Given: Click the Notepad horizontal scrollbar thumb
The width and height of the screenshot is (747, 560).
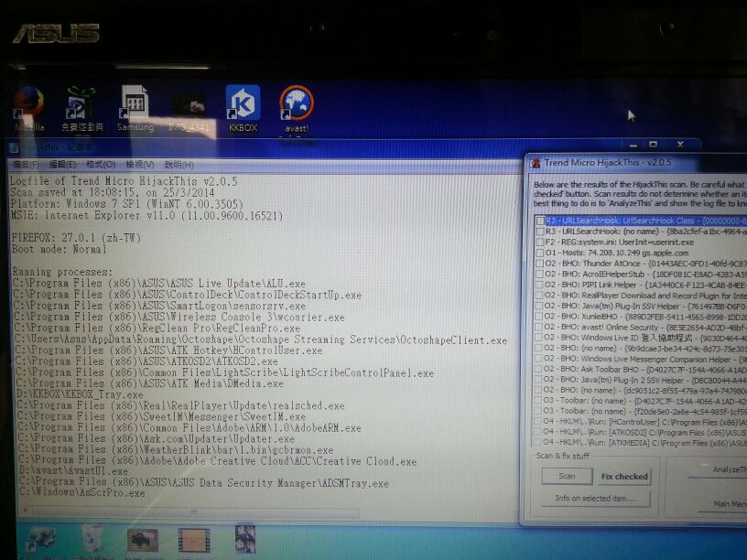Looking at the screenshot, I should (x=194, y=512).
